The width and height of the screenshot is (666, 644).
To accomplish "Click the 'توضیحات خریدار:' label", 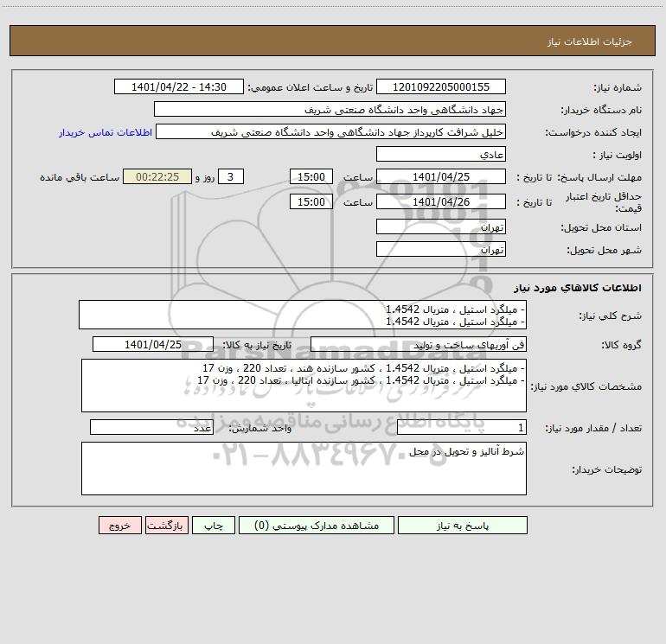I will 606,469.
